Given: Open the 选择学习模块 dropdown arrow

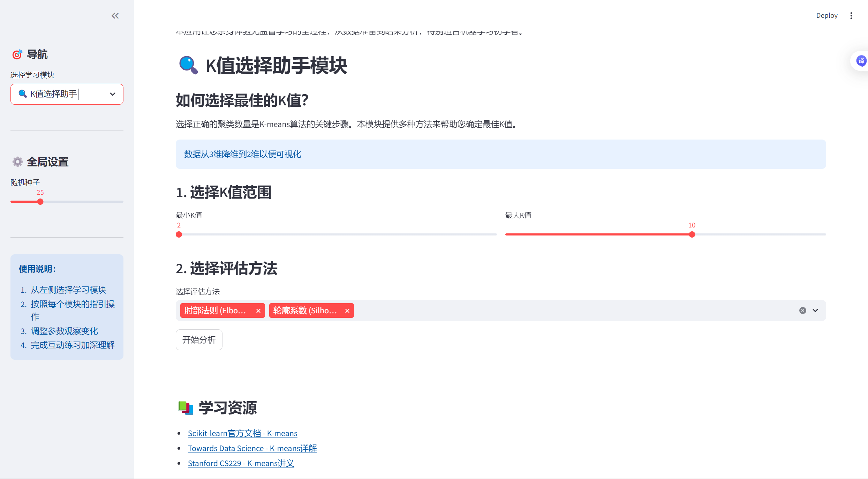Looking at the screenshot, I should pos(113,94).
